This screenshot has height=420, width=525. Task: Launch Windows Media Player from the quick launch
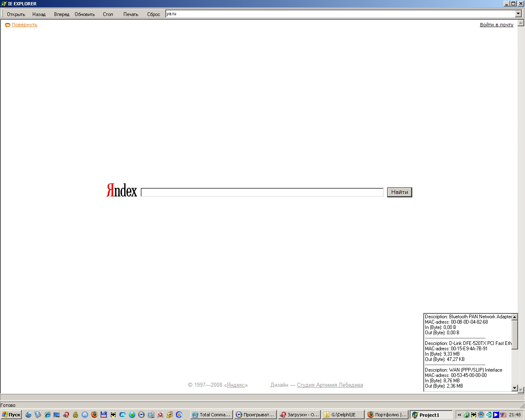click(x=142, y=415)
